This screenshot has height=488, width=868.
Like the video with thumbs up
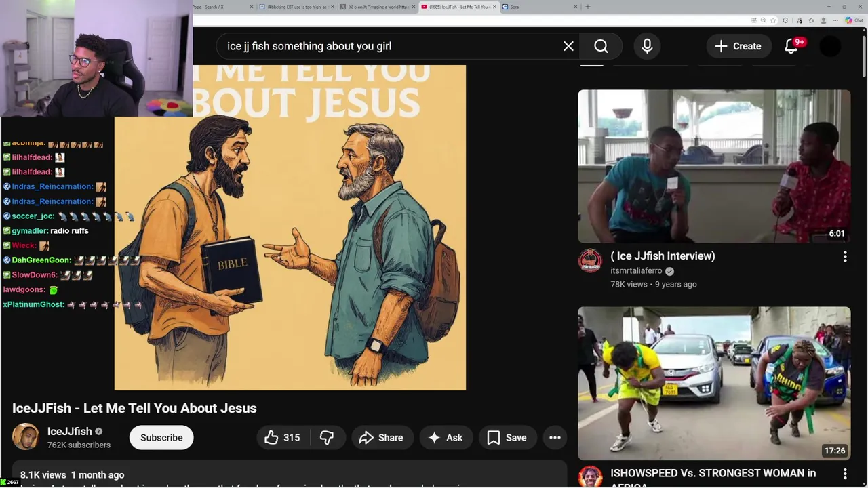(281, 438)
